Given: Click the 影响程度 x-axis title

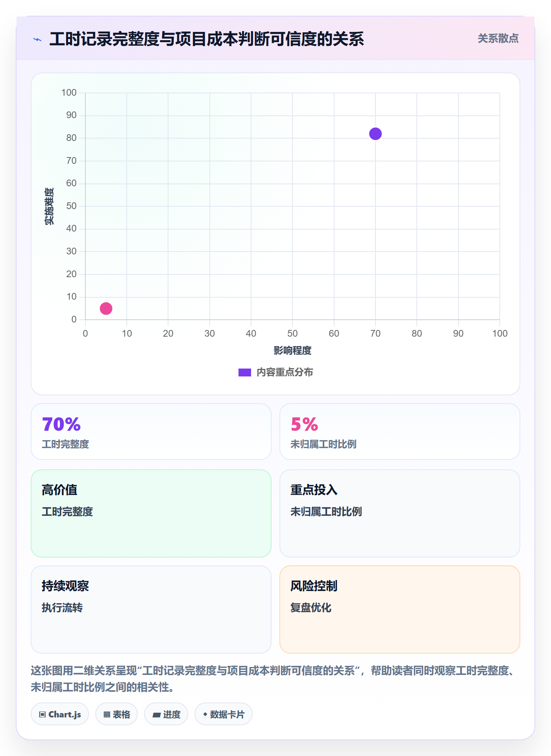Looking at the screenshot, I should click(292, 350).
